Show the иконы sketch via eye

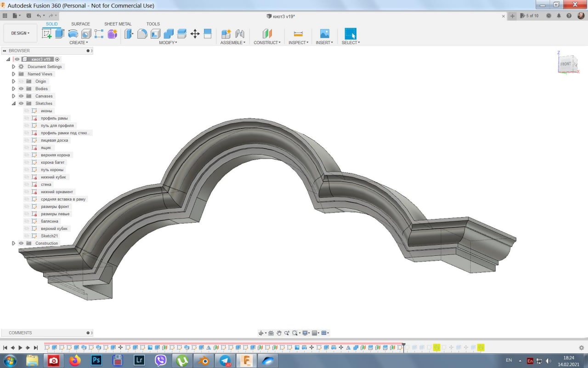27,111
